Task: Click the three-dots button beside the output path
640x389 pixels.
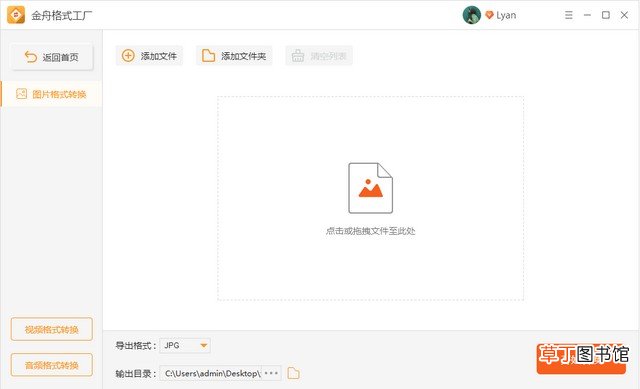Action: point(271,373)
